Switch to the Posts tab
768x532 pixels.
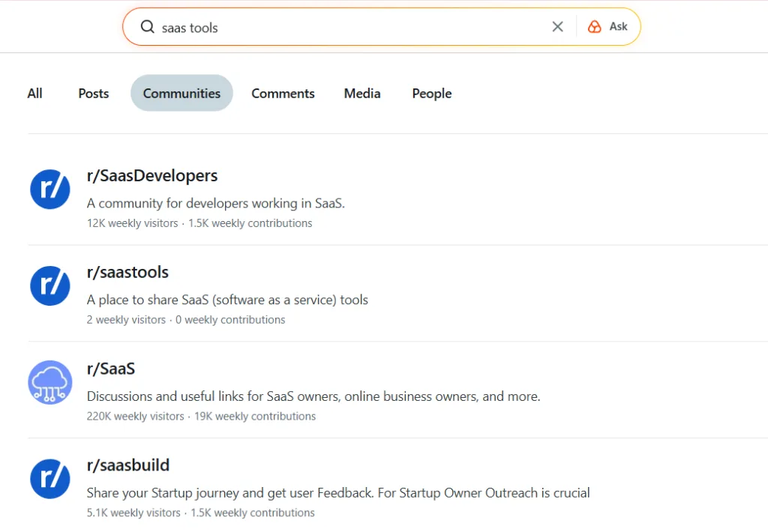point(94,94)
